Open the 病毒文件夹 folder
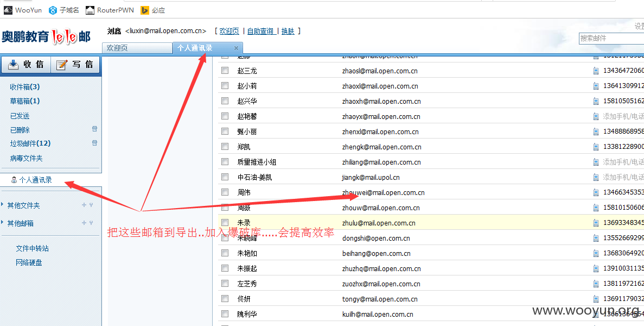Screen dimensions: 644x326 click(26, 158)
